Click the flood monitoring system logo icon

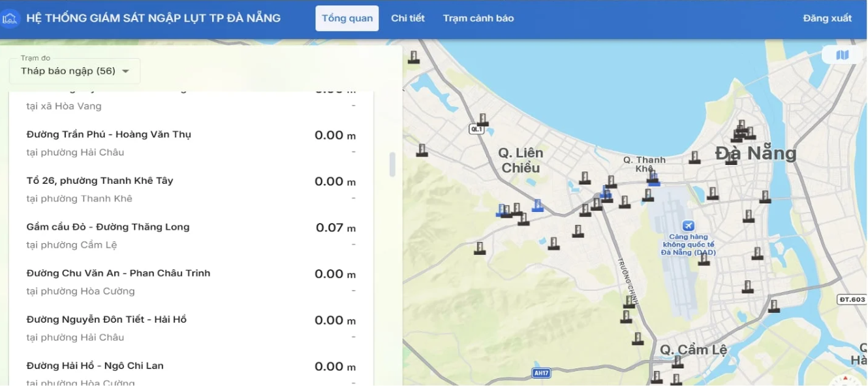[x=10, y=19]
